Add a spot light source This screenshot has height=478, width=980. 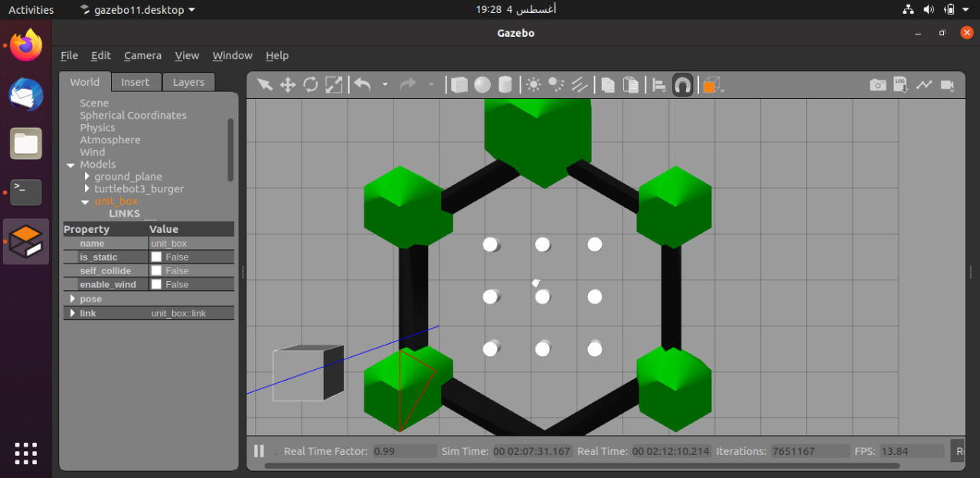pos(557,85)
